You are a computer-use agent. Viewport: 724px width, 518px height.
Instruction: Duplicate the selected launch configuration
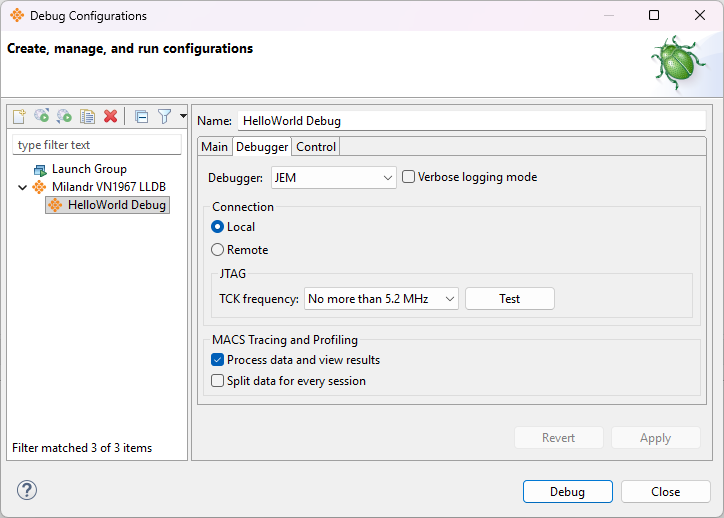click(x=88, y=117)
